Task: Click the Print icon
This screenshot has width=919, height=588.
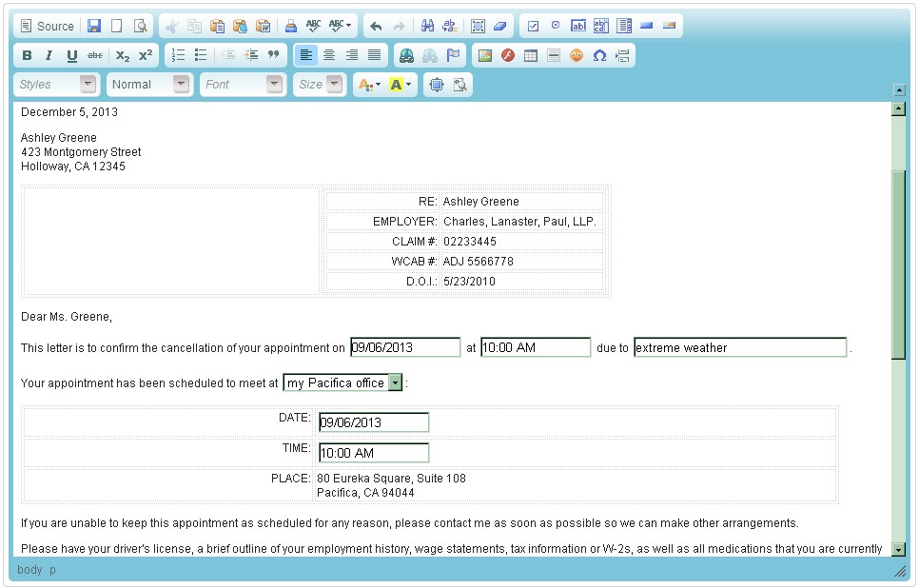Action: coord(291,27)
